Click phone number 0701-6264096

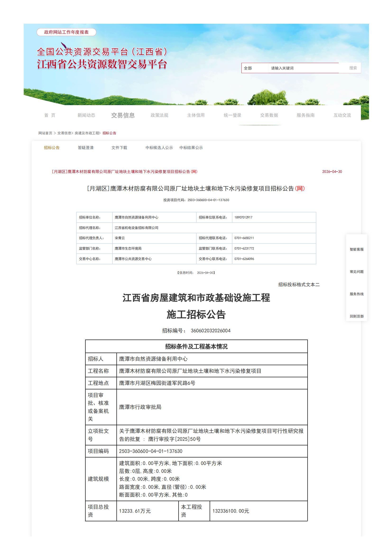(x=244, y=259)
